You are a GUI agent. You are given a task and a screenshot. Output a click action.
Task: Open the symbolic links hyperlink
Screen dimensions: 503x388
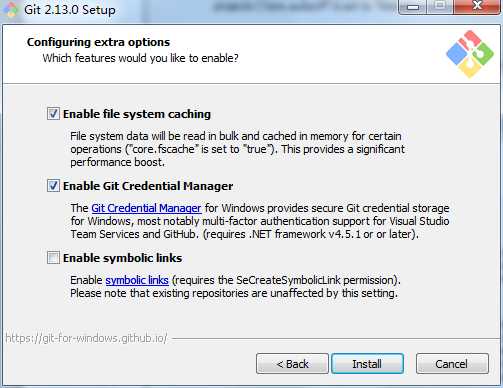(137, 280)
